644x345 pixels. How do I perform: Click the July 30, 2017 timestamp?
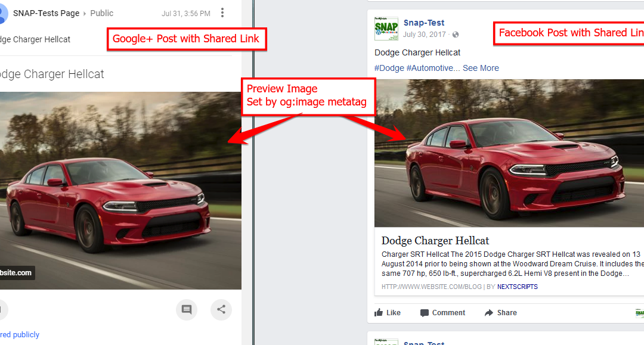pos(425,35)
